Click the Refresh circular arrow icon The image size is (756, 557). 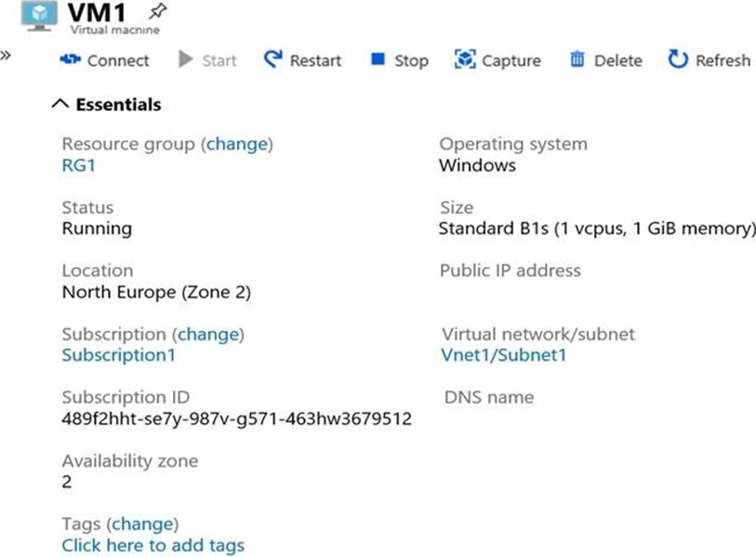point(678,60)
